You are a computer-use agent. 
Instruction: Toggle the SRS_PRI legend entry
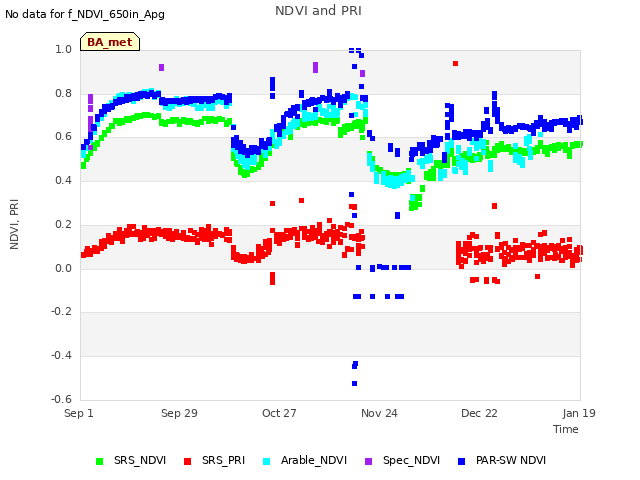point(214,460)
